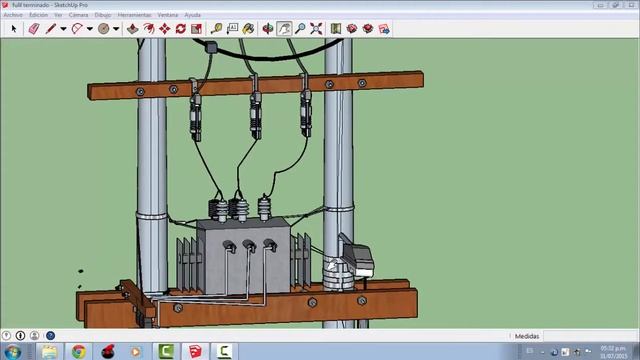Select the Arc tool
Image resolution: width=640 pixels, height=360 pixels.
click(x=77, y=29)
